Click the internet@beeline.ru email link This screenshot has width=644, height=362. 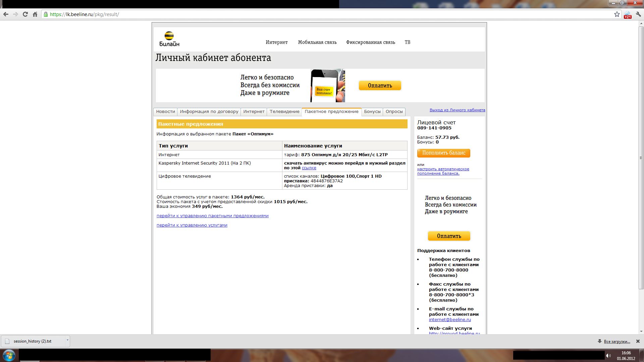click(450, 320)
